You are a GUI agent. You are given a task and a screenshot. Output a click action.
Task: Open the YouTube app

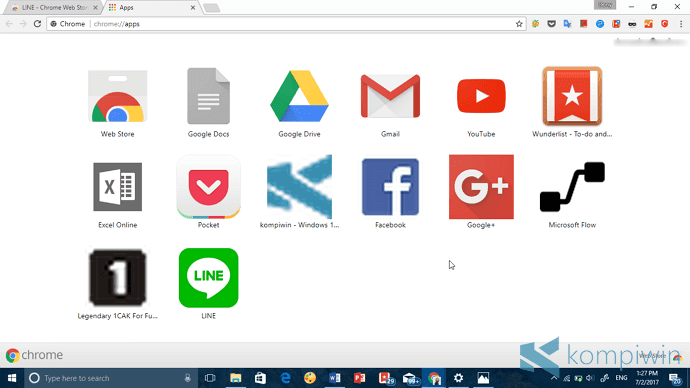click(481, 96)
